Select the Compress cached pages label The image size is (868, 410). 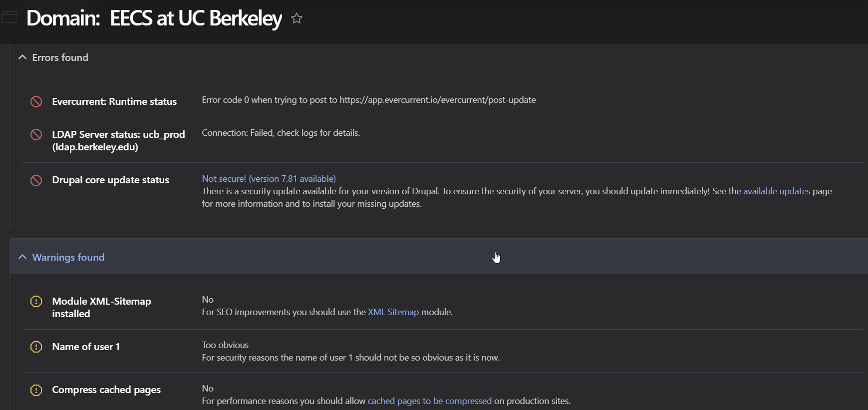pyautogui.click(x=106, y=390)
